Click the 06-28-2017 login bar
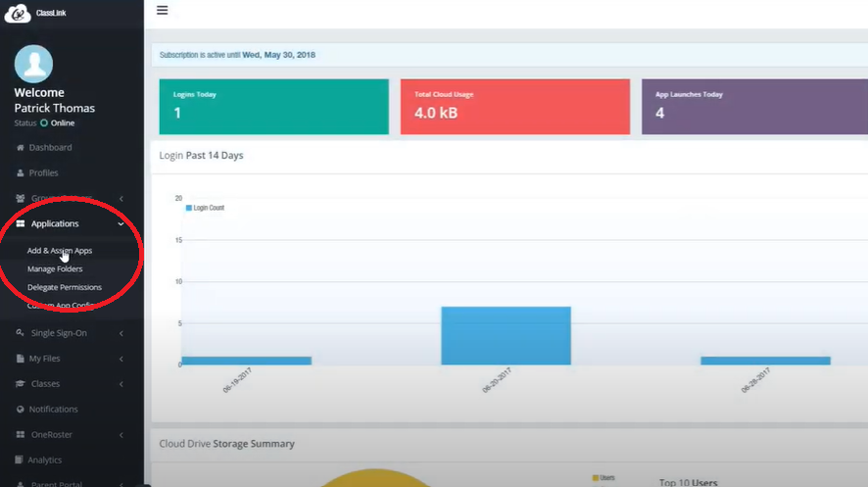 [765, 361]
